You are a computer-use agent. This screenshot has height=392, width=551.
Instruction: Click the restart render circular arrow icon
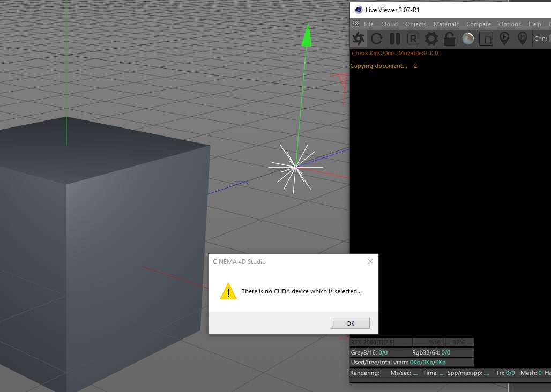coord(376,39)
